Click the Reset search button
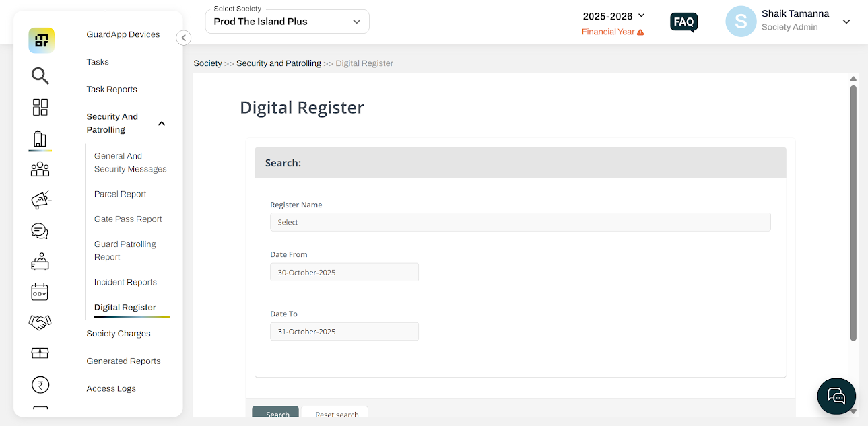 pyautogui.click(x=335, y=414)
